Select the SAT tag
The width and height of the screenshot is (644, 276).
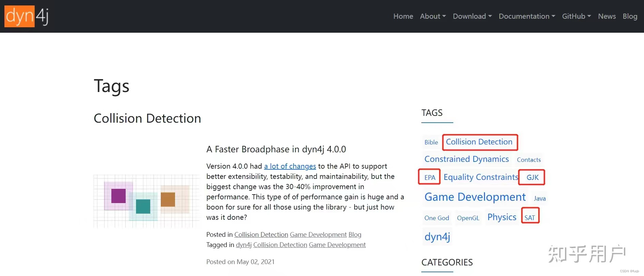coord(530,218)
